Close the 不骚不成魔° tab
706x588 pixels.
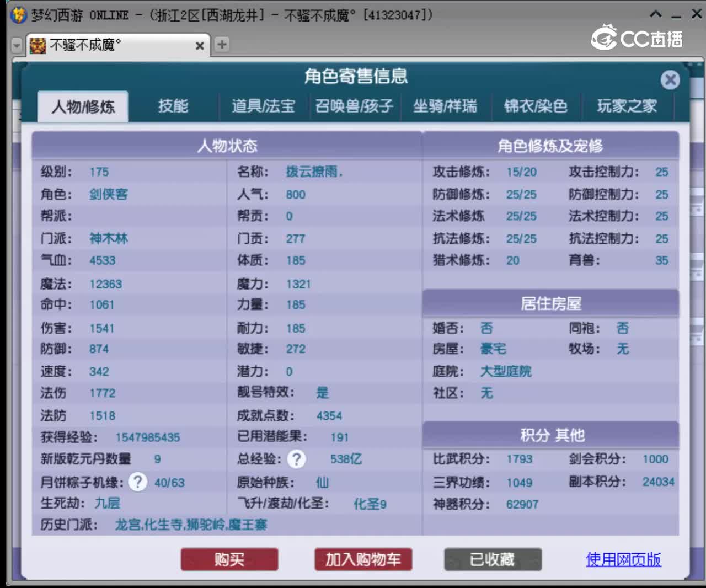tap(200, 46)
